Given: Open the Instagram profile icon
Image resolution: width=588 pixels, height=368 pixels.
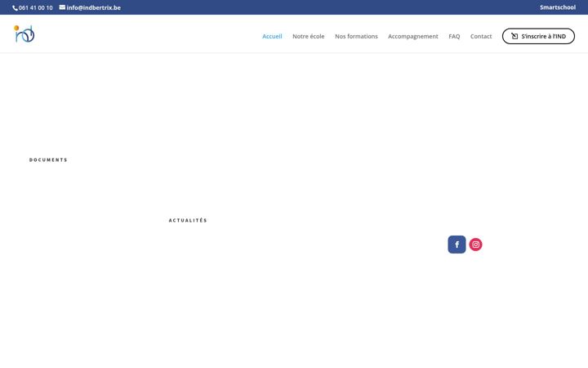Looking at the screenshot, I should 475,245.
